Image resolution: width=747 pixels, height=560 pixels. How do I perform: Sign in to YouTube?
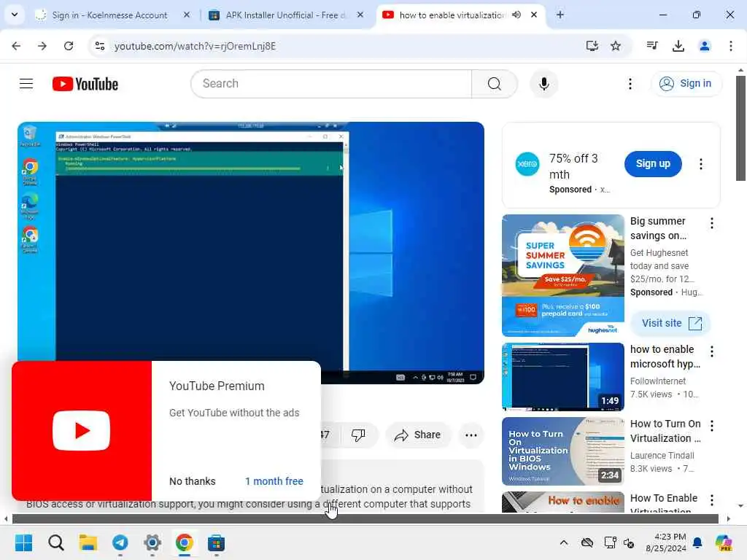pyautogui.click(x=686, y=83)
